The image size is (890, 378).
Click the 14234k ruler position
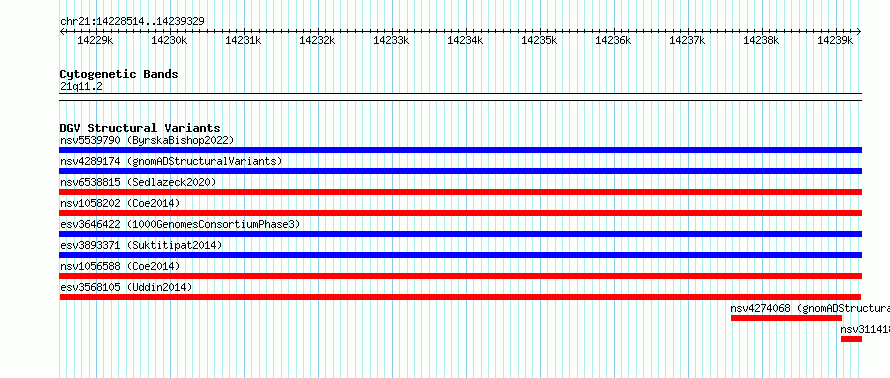465,40
